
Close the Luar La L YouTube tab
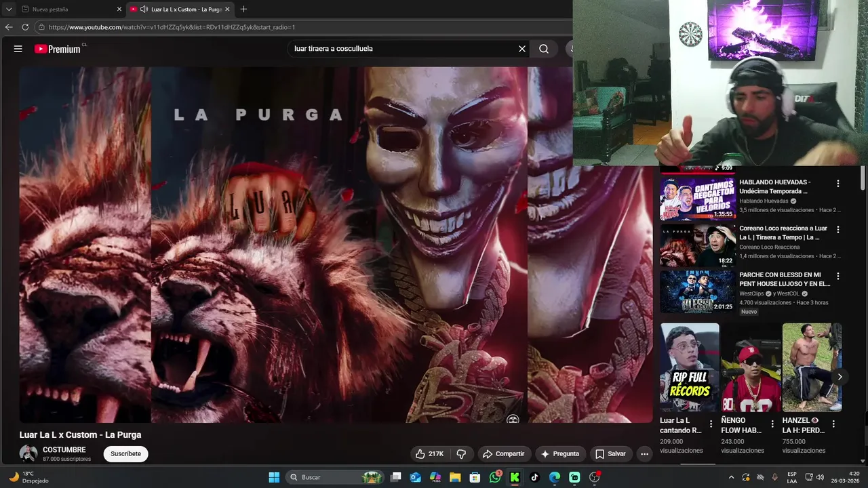click(x=227, y=9)
